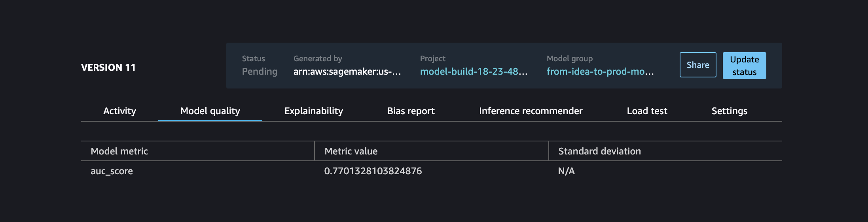
Task: Select the auc_score metric row
Action: pyautogui.click(x=432, y=171)
